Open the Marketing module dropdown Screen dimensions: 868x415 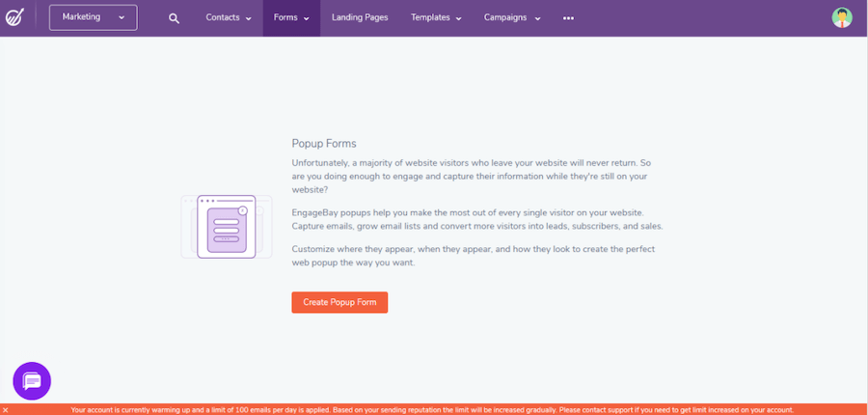click(93, 17)
